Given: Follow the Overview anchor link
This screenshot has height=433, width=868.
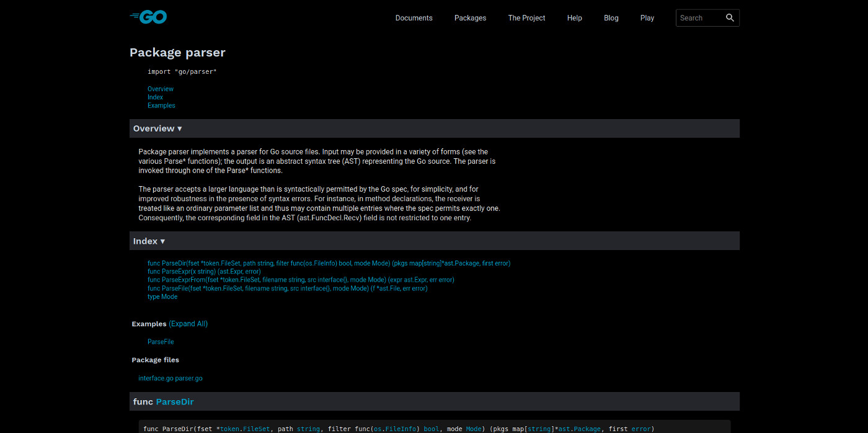Looking at the screenshot, I should pyautogui.click(x=160, y=89).
